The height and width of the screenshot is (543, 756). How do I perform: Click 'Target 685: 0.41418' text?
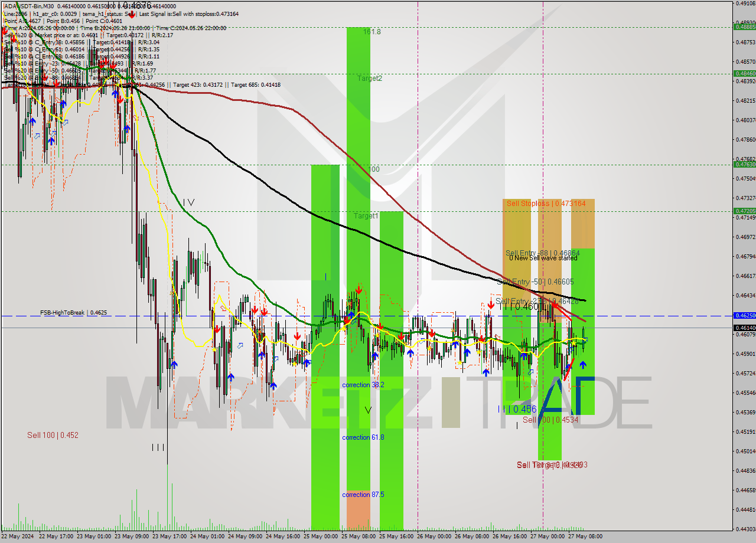point(256,85)
